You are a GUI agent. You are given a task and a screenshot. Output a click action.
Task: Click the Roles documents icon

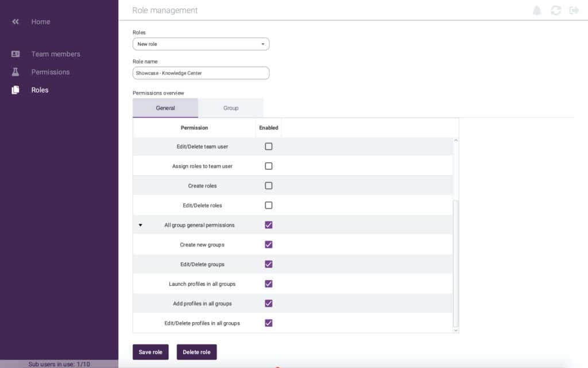(x=16, y=90)
